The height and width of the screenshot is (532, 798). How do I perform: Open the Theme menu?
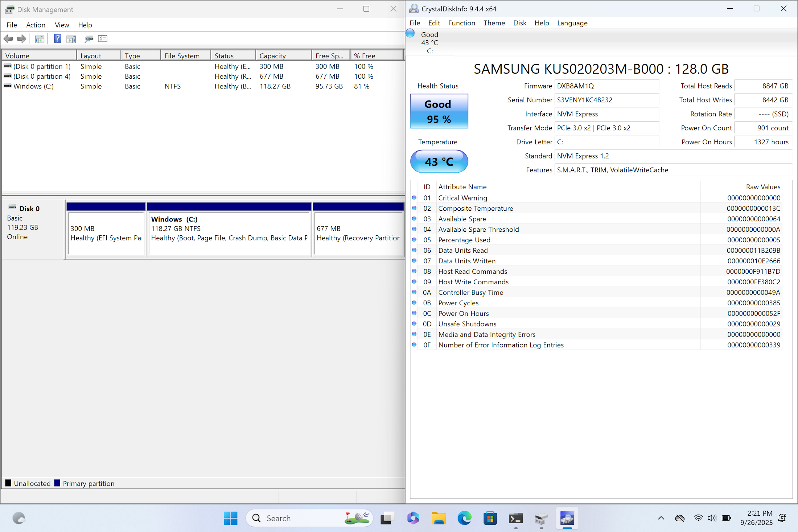[x=494, y=23]
